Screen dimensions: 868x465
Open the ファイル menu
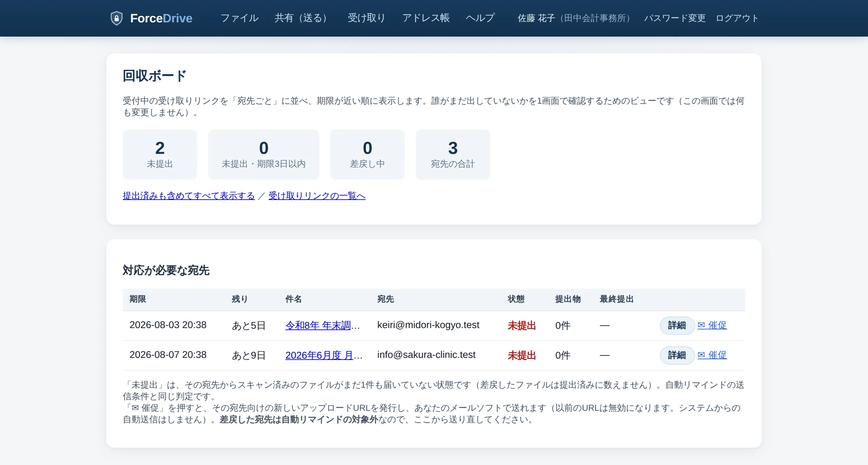240,18
